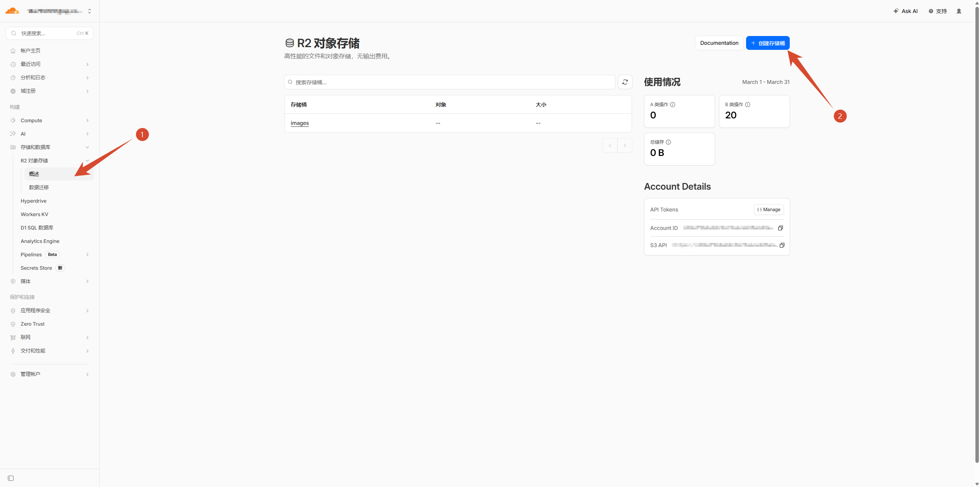Open the user profile icon
The height and width of the screenshot is (487, 980).
[x=959, y=11]
